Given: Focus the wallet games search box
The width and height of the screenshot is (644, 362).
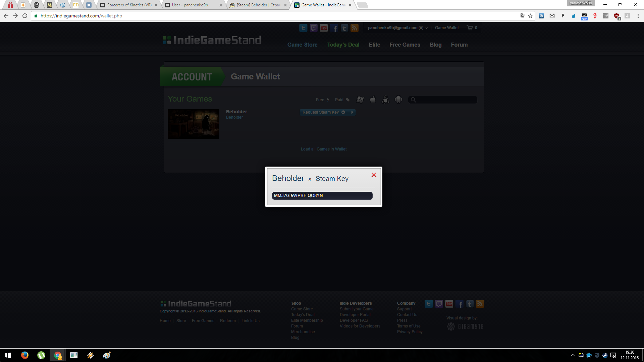Looking at the screenshot, I should (x=442, y=100).
